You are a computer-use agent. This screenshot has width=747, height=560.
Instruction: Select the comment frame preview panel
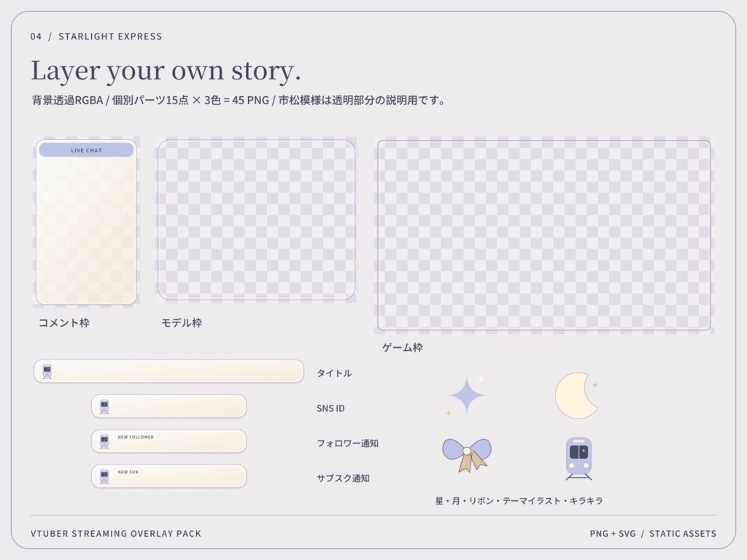[86, 222]
